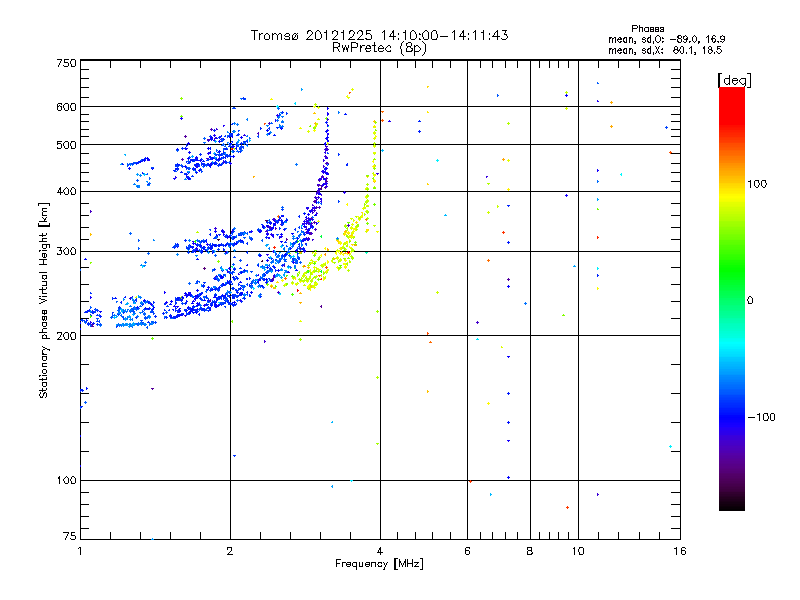This screenshot has height=600, width=800.
Task: Click the frequency axis "8" tick label
Action: [x=530, y=551]
